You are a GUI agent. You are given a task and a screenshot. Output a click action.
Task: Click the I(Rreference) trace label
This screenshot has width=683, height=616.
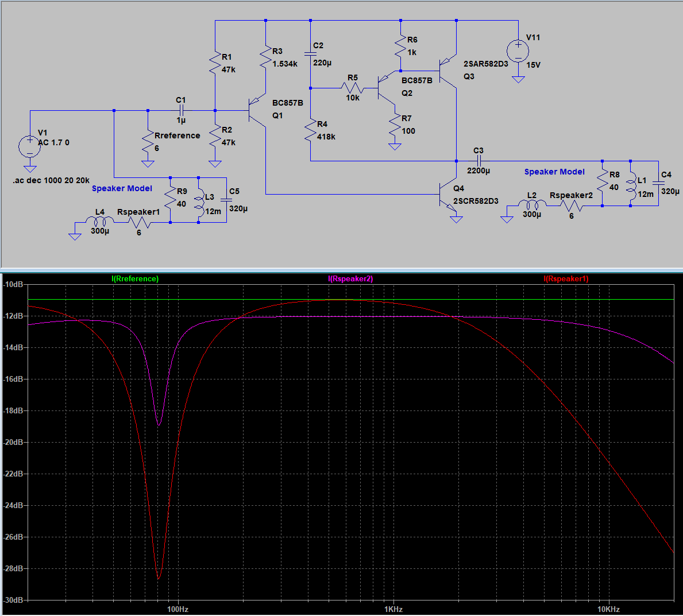(135, 279)
